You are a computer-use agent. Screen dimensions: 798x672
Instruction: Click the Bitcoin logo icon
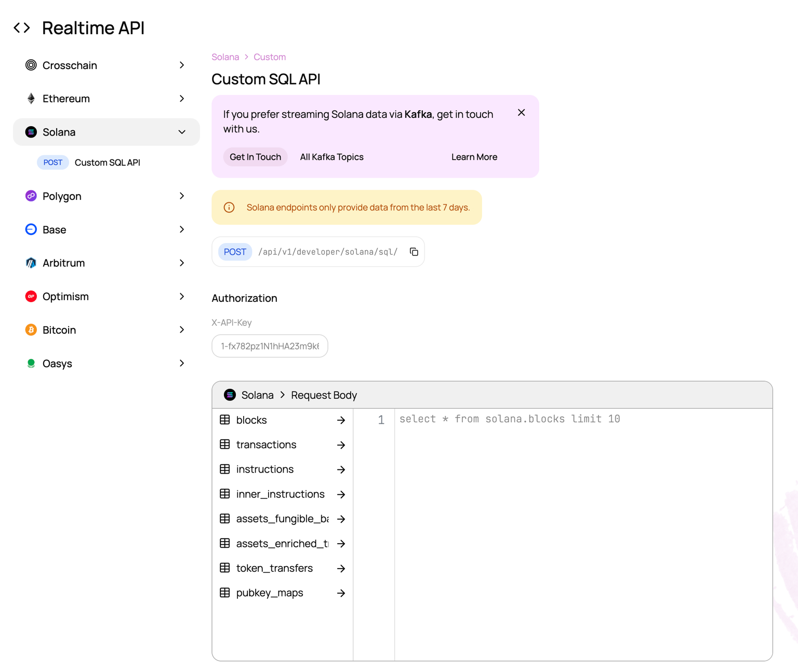pos(31,330)
